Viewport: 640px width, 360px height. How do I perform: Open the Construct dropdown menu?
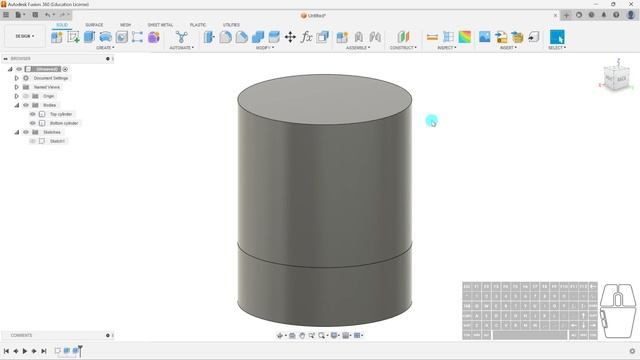pos(403,48)
